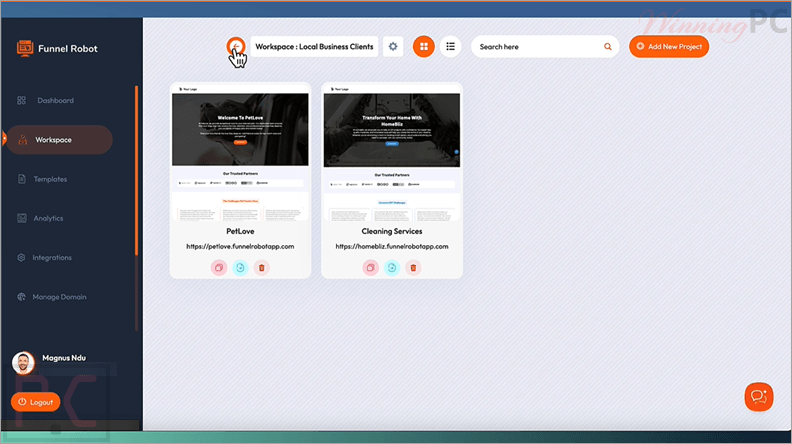Click the sidebar orange scrollbar
Screen dimensions: 792x444
136,171
